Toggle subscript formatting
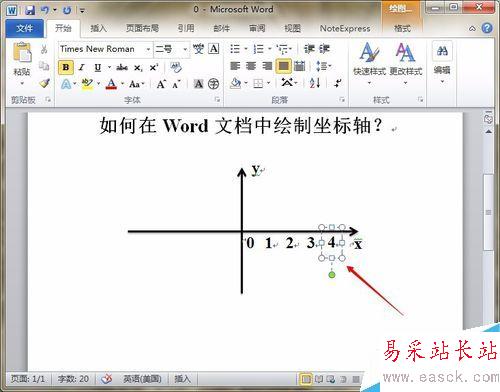 [138, 68]
